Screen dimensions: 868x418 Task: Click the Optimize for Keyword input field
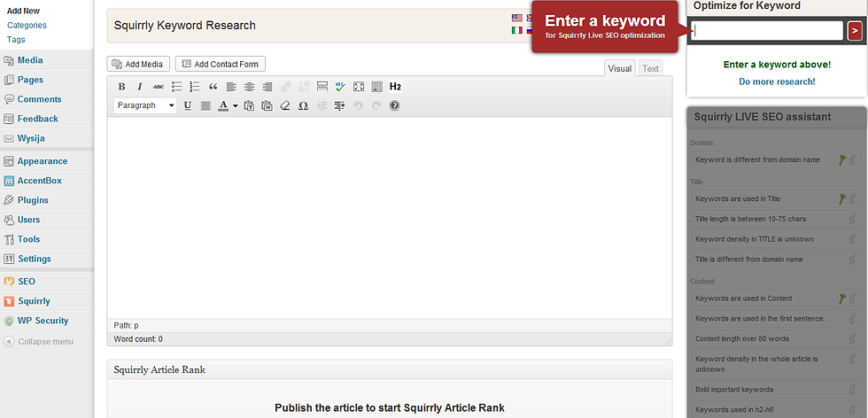[767, 31]
